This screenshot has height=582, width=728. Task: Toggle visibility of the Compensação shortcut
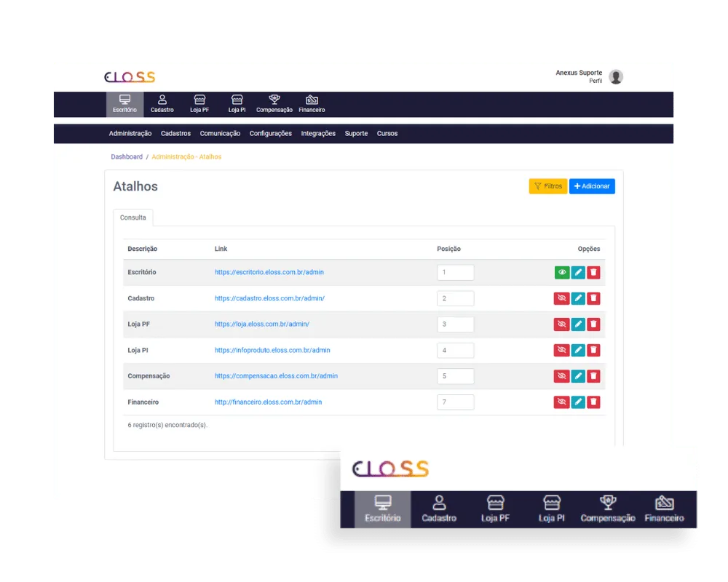562,376
